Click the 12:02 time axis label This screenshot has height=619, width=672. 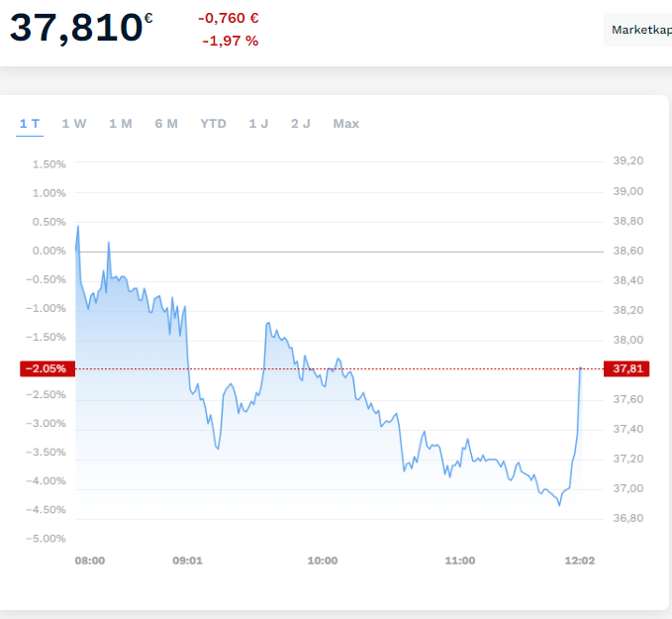tap(578, 561)
